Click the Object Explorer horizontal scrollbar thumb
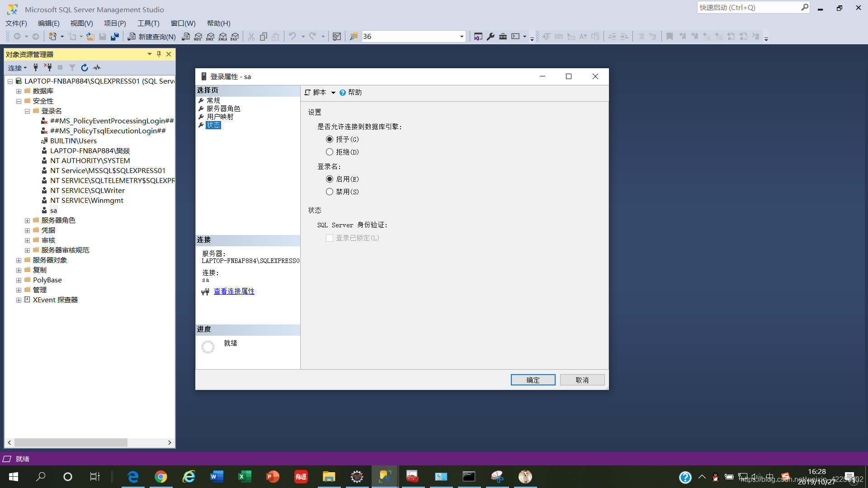The width and height of the screenshot is (868, 488). [x=71, y=443]
